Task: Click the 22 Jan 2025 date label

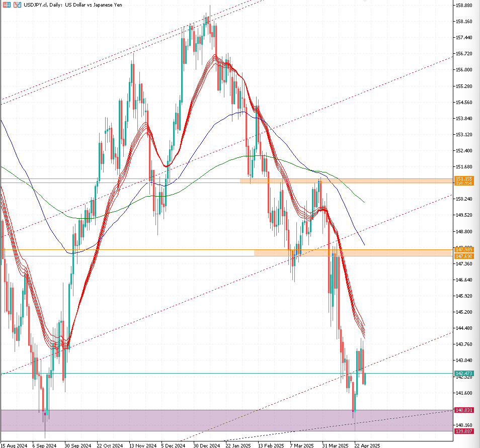Action: point(238,445)
